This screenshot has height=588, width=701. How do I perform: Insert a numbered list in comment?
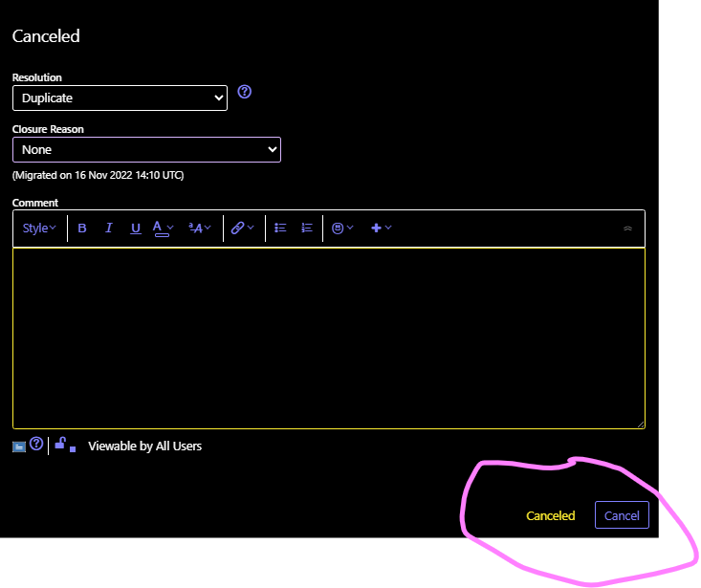307,229
